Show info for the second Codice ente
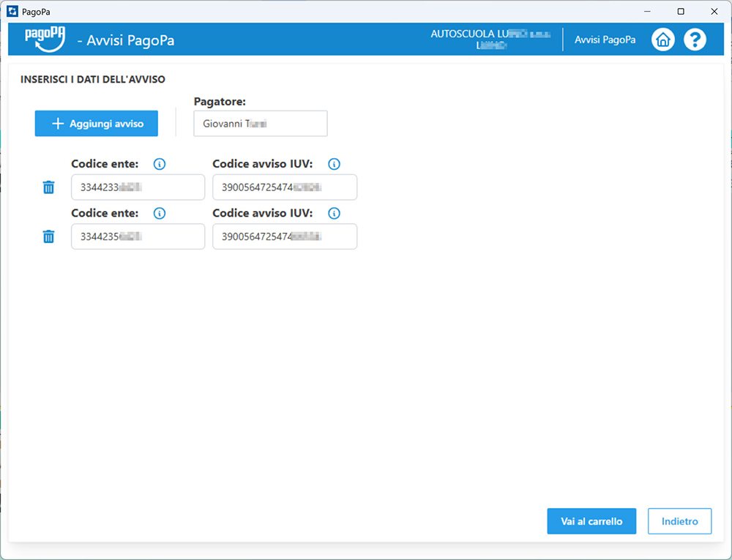 click(x=160, y=213)
